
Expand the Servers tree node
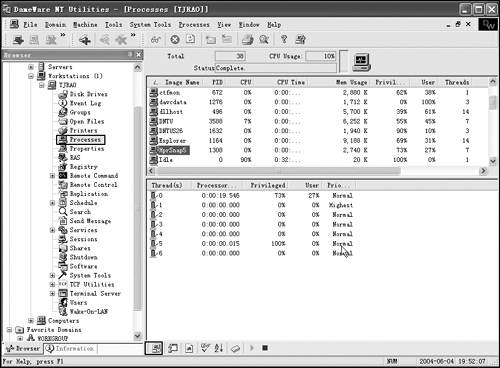[31, 67]
